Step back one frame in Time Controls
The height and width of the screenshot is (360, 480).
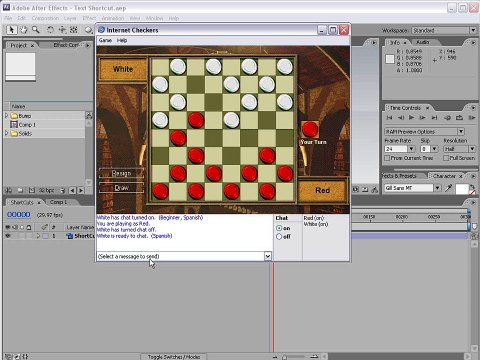pyautogui.click(x=401, y=118)
